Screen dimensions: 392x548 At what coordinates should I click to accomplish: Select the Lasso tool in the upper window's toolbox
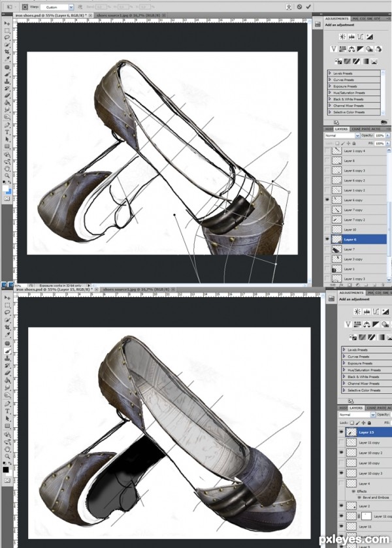7,37
